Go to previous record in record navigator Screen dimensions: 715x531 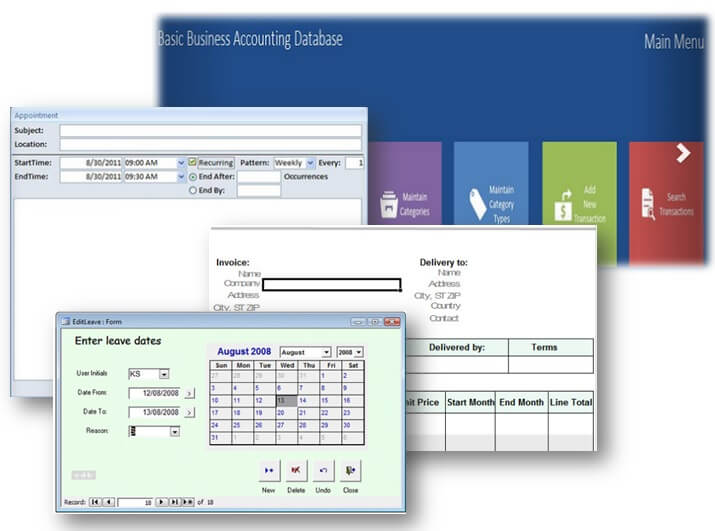pos(108,502)
